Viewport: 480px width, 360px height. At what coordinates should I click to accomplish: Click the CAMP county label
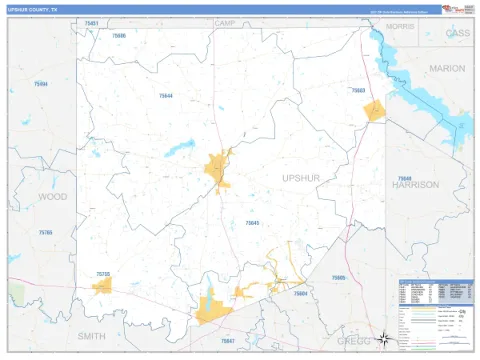point(225,23)
